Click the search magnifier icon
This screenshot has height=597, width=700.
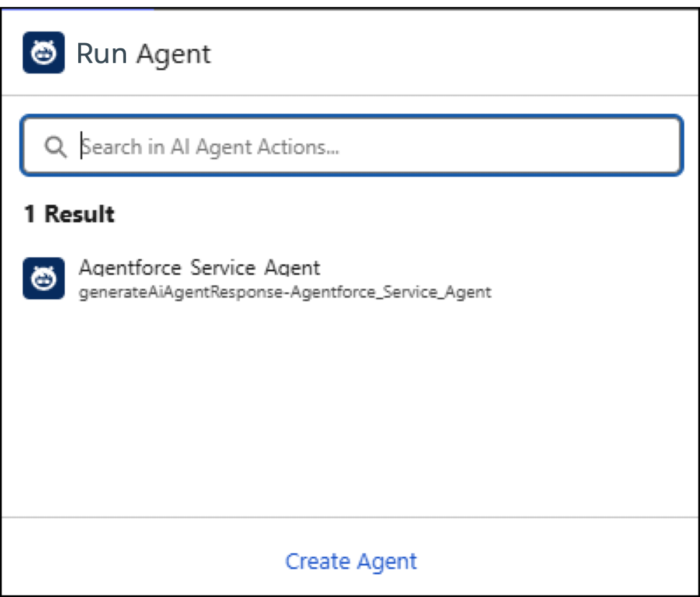click(x=55, y=146)
